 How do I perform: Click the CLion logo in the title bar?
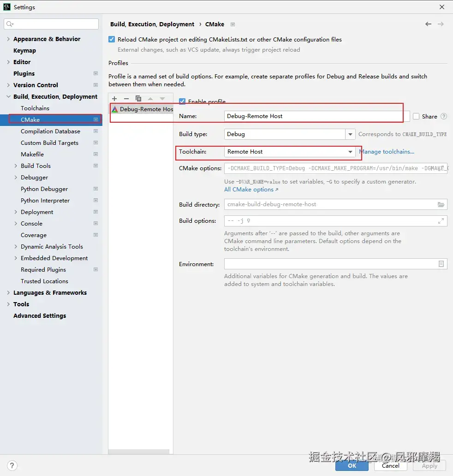[6, 6]
